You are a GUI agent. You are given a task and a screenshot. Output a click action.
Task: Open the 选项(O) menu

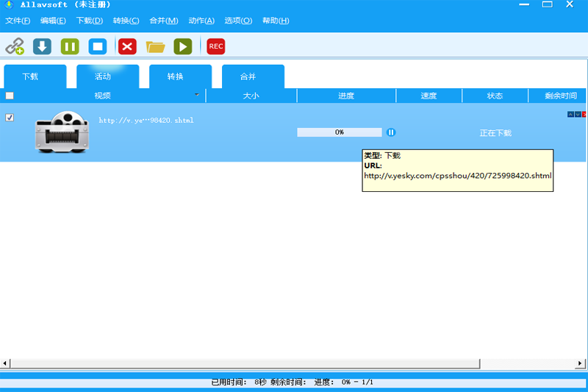[238, 21]
